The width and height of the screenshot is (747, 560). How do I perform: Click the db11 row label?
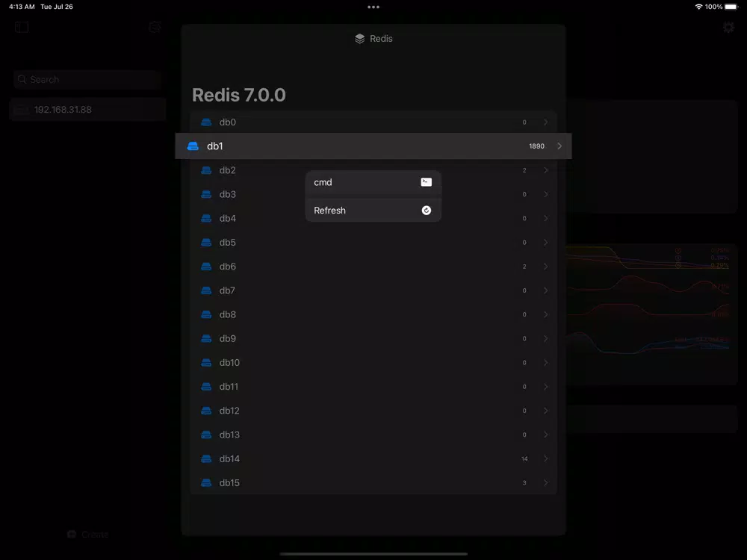click(x=229, y=387)
